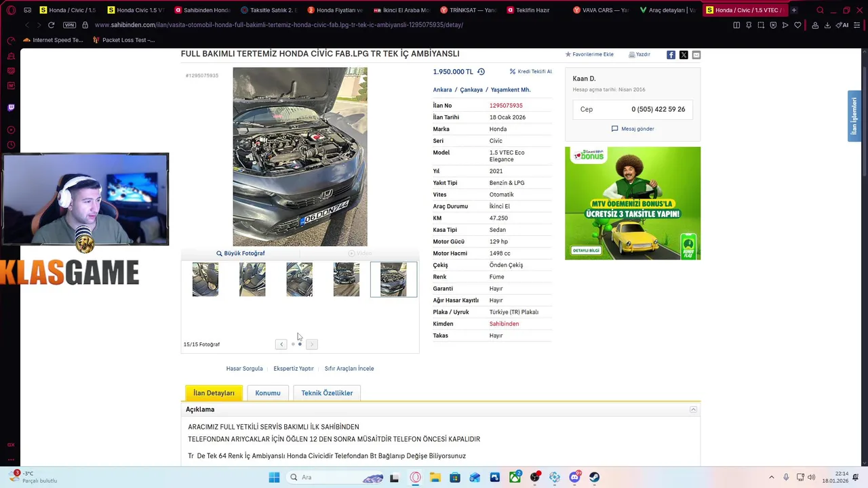Open a new browser tab with plus icon
Image resolution: width=868 pixels, height=488 pixels.
[x=793, y=10]
